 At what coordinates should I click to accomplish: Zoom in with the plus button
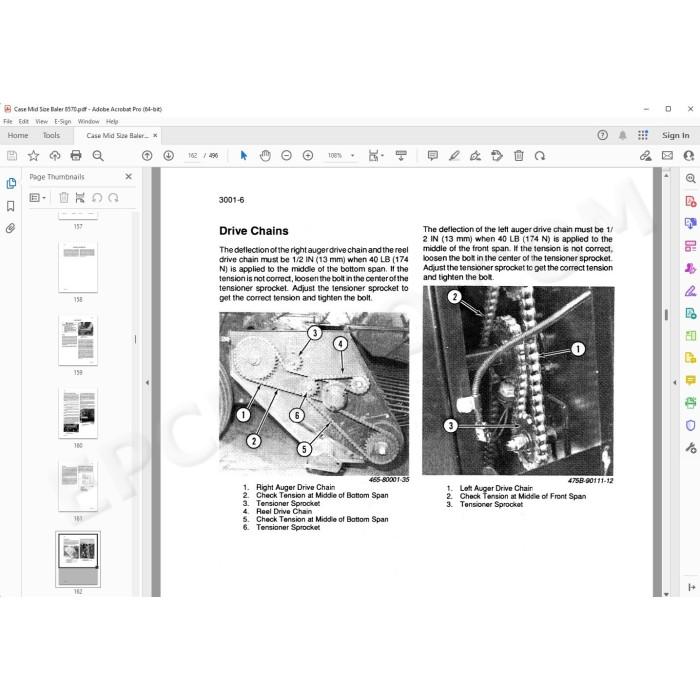coord(308,155)
